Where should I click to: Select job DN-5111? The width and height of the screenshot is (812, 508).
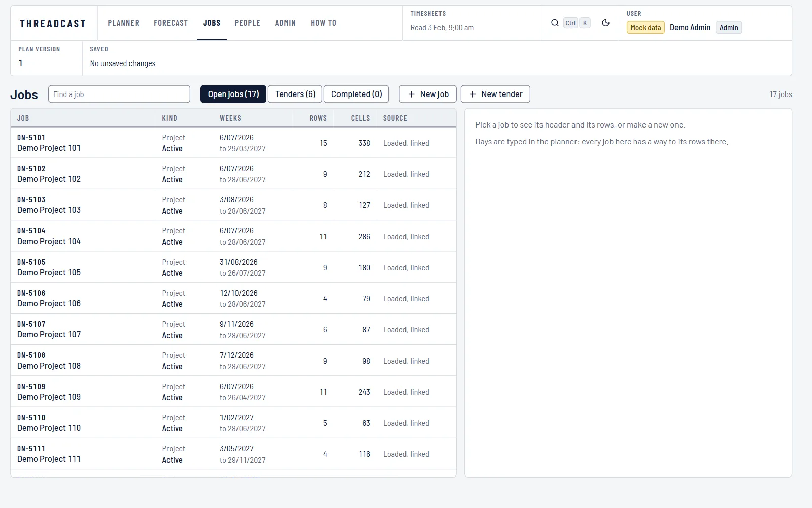point(233,454)
